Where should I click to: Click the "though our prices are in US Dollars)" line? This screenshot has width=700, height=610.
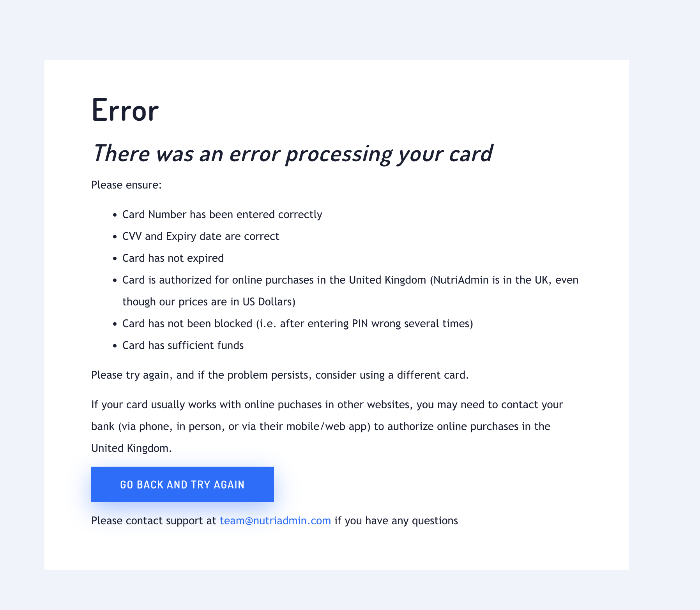point(209,302)
